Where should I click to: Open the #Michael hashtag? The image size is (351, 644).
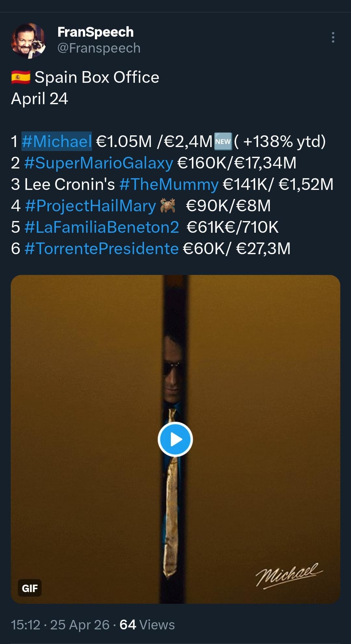[57, 142]
